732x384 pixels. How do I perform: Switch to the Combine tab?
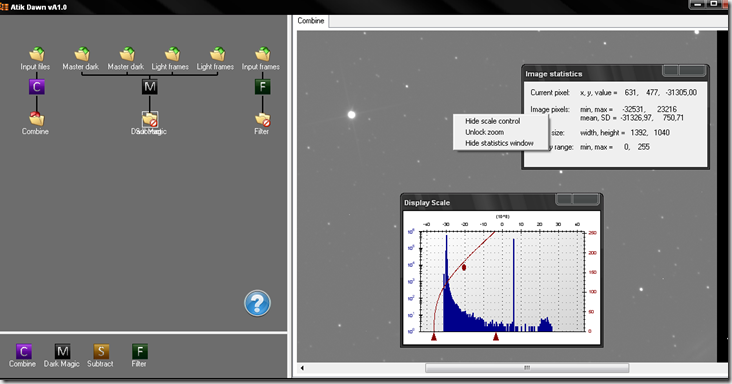311,21
